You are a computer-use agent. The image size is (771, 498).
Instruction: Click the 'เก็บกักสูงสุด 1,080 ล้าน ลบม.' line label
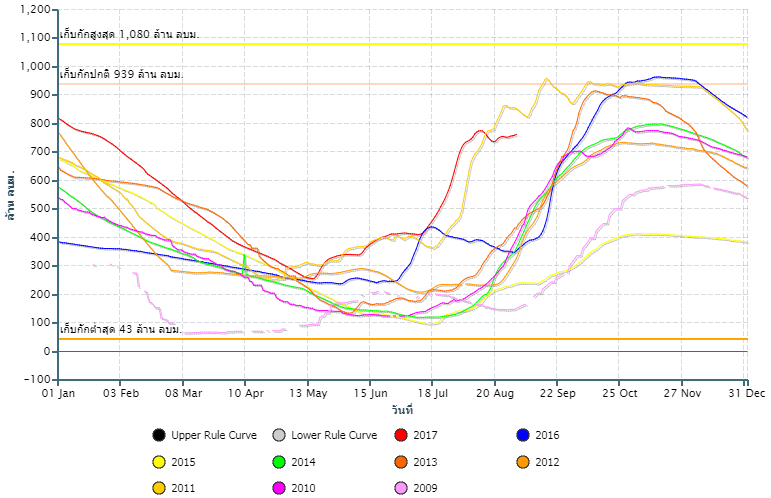(129, 34)
